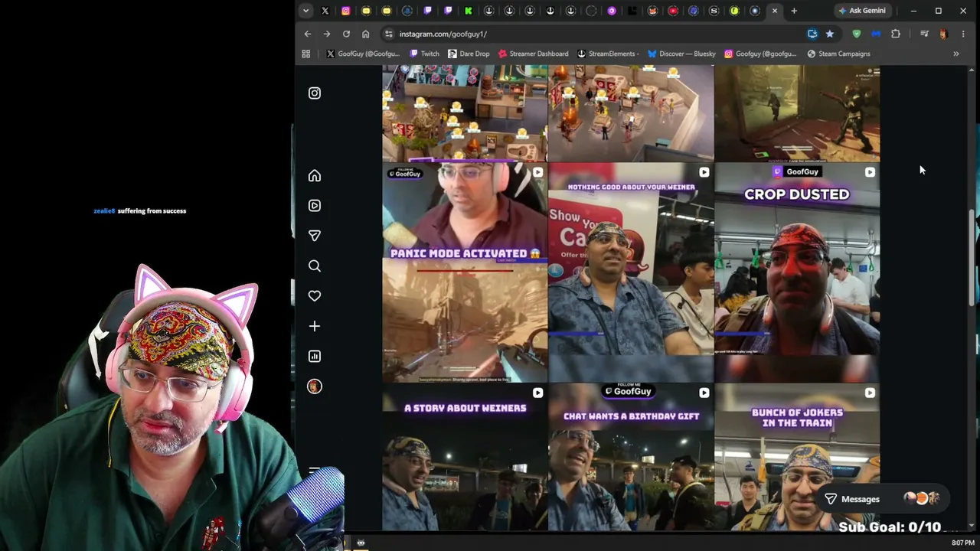Click chat message "suffering from success"
The image size is (980, 551).
point(152,210)
